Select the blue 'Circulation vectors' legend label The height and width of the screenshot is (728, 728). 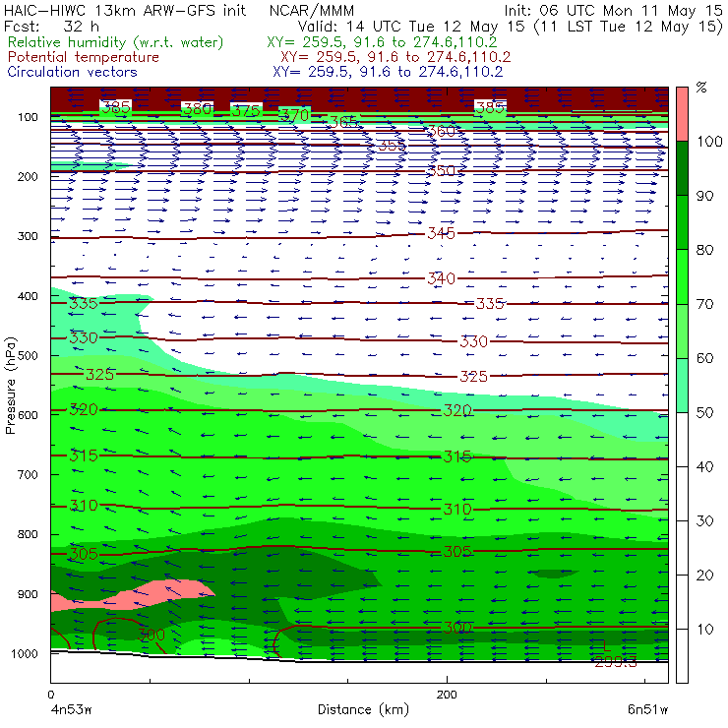(73, 72)
